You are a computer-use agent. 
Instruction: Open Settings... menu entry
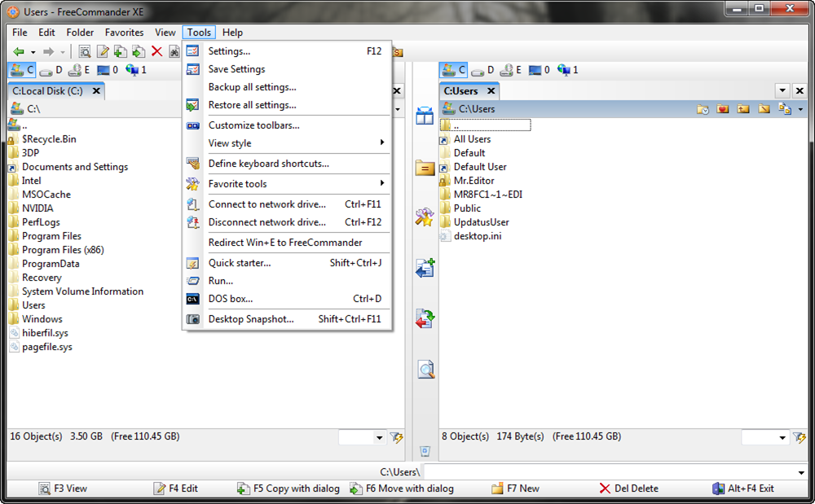click(287, 51)
